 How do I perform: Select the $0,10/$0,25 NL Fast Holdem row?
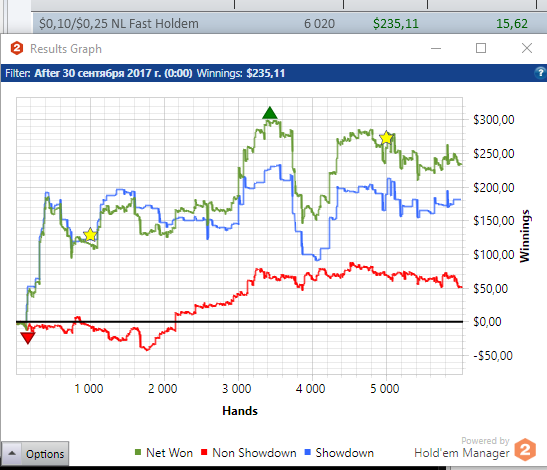pyautogui.click(x=289, y=24)
